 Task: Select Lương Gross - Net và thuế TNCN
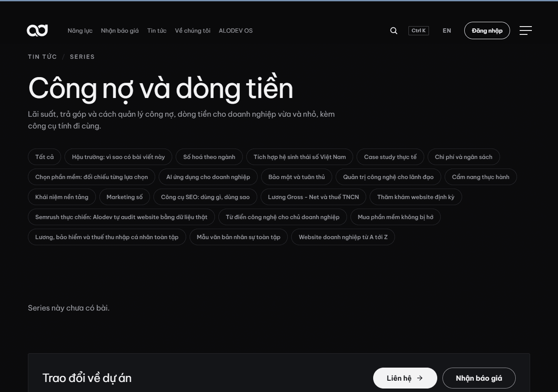313,197
